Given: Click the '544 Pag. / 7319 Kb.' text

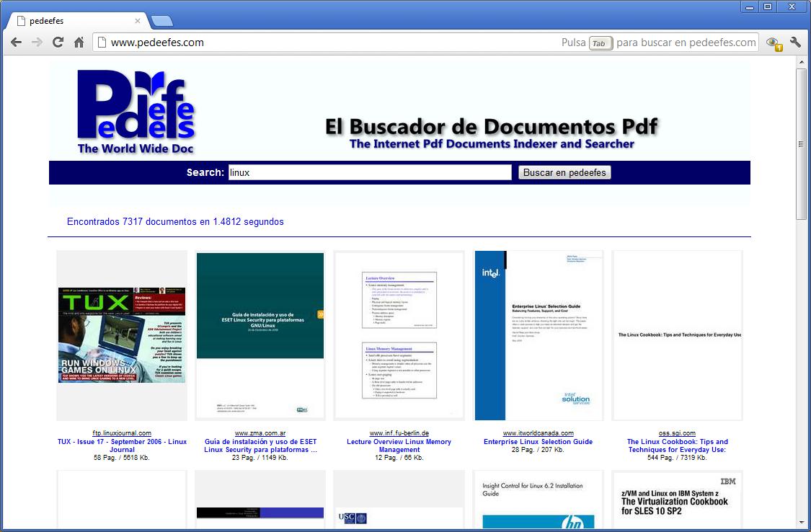Looking at the screenshot, I should (677, 458).
